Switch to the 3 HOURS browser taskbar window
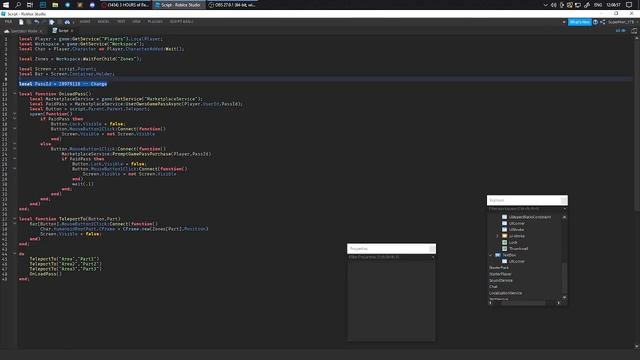 point(125,5)
